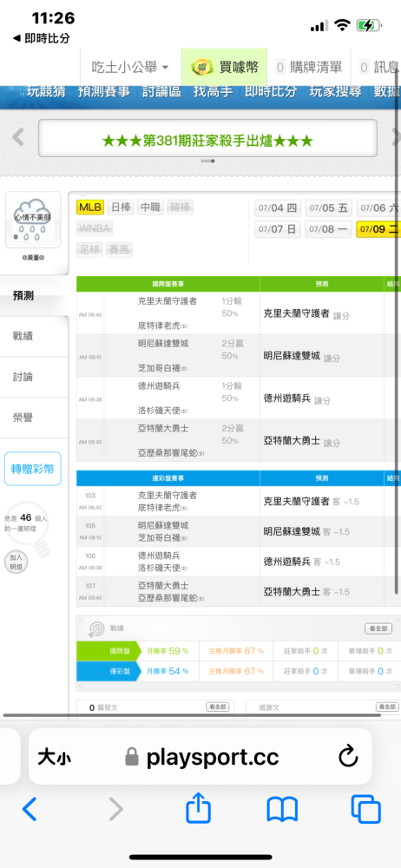The image size is (401, 868).
Task: Choose the date 07/04 四
Action: point(278,208)
